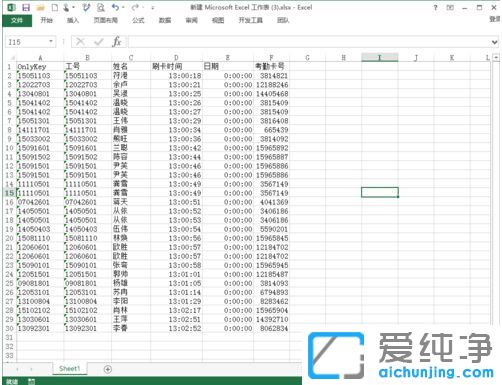Screen dimensions: 502x385
Task: Click the 工号 header cell
Action: tap(88, 67)
